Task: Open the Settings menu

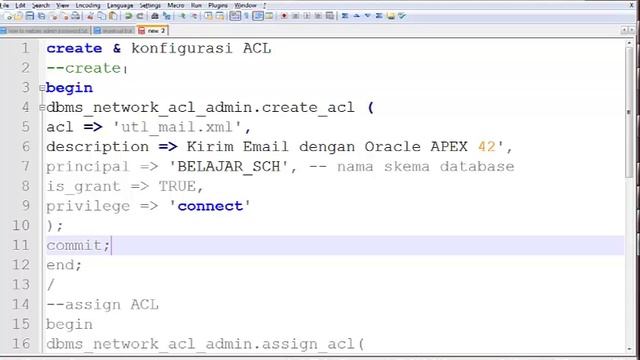Action: (150, 5)
